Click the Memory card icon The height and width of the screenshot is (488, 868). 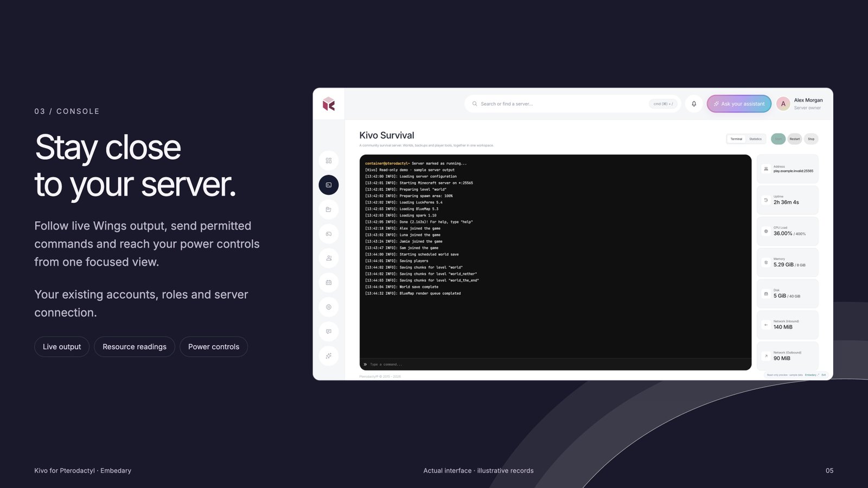click(766, 262)
